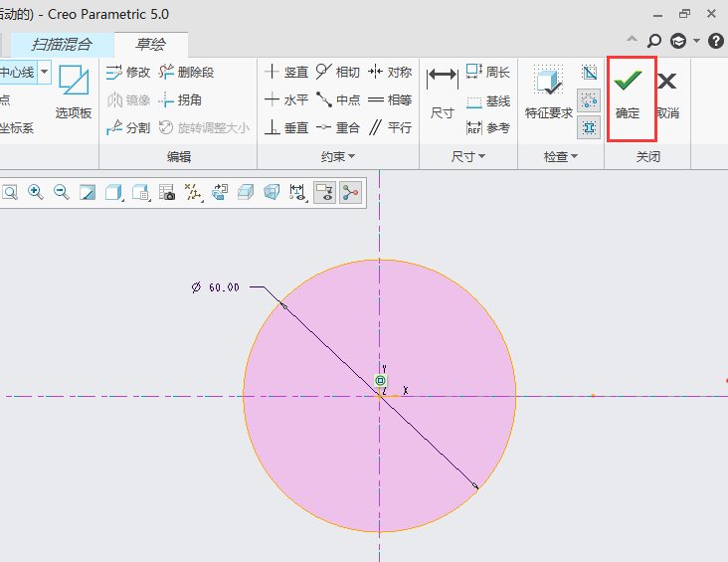Switch to the 扫描混合 ribbon tab
Screen dimensions: 728x562
(x=62, y=44)
